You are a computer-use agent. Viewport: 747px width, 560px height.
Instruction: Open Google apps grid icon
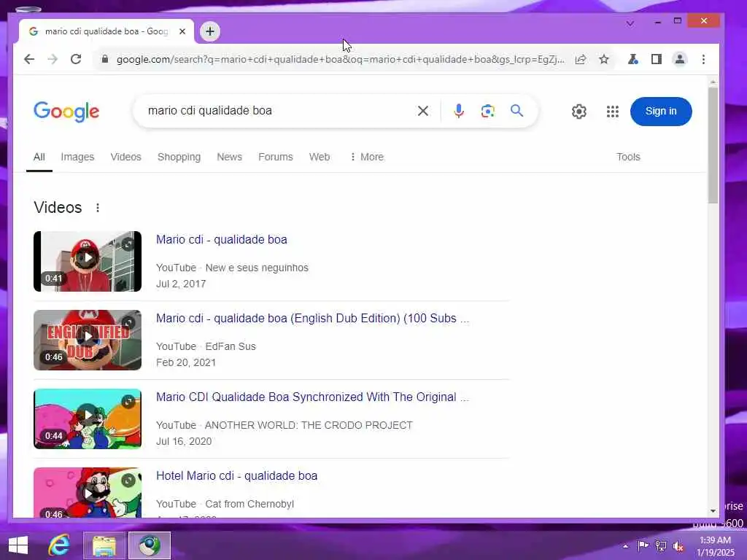coord(613,112)
